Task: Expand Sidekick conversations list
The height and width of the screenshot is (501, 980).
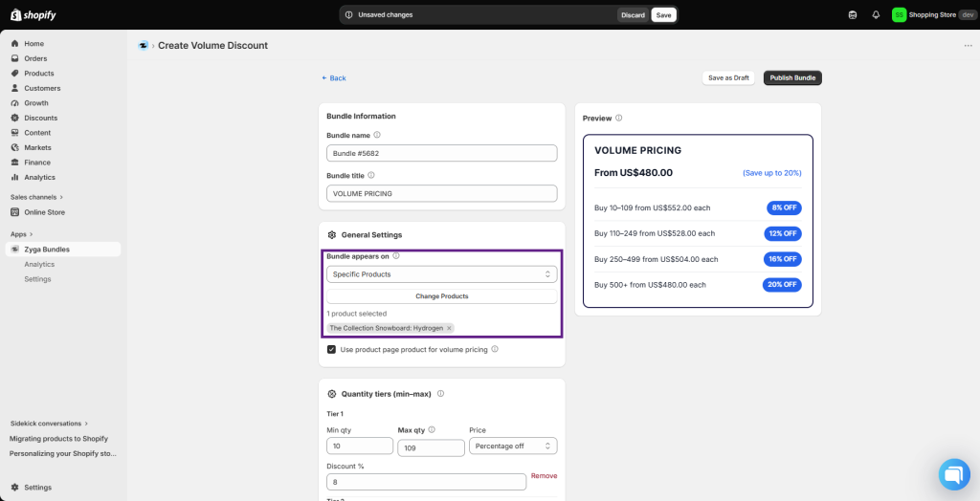Action: pyautogui.click(x=49, y=423)
